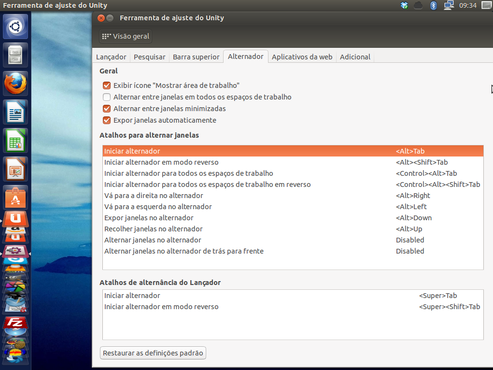Select 'Vá para a direita no alternador'
This screenshot has height=370, width=493.
(x=293, y=196)
